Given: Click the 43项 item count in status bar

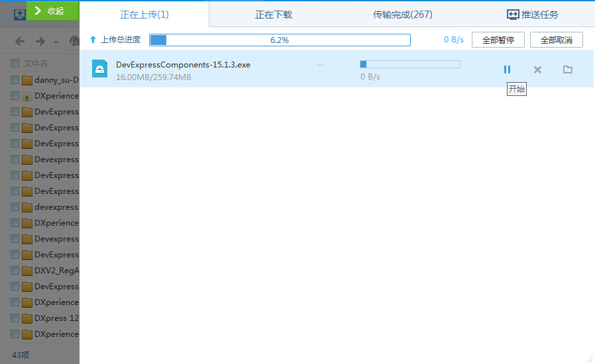Looking at the screenshot, I should click(21, 355).
